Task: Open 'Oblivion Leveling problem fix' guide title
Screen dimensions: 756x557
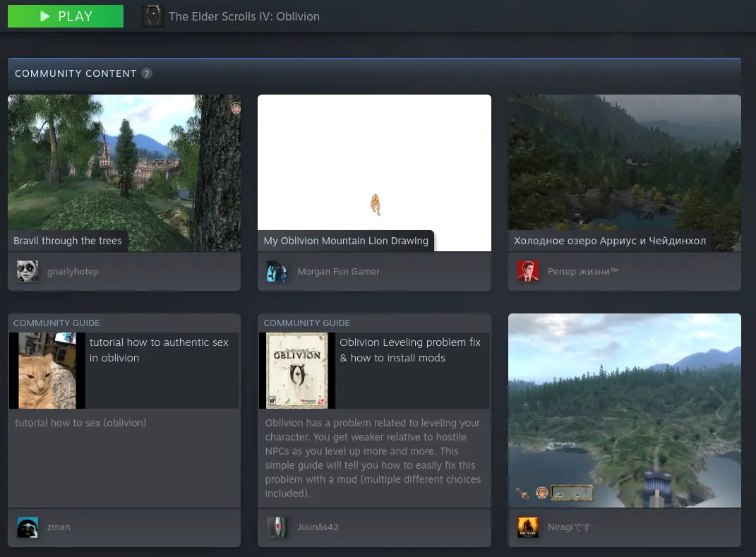Action: pos(410,350)
